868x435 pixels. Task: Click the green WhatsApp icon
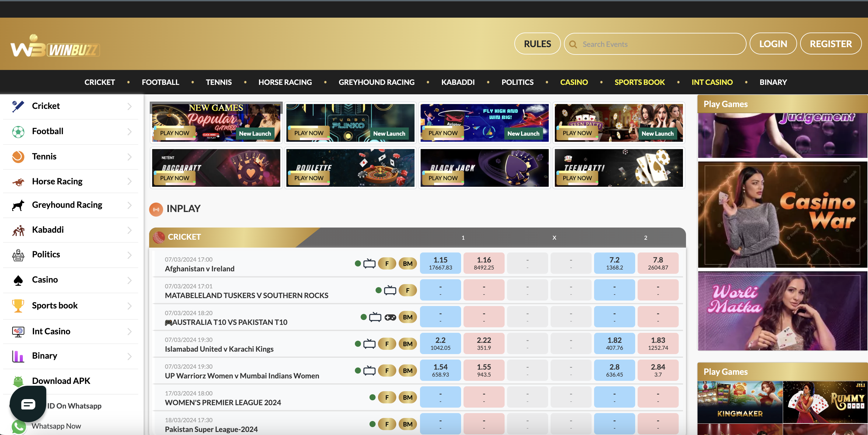point(19,427)
